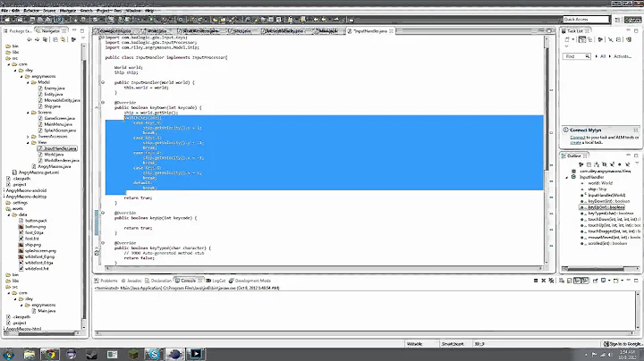Image resolution: width=644 pixels, height=361 pixels.
Task: Collapse the Screens folder in Navigator
Action: (28, 113)
